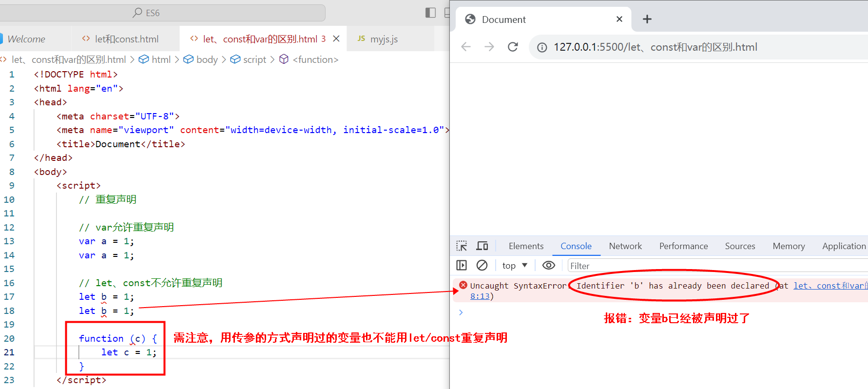The width and height of the screenshot is (868, 389).
Task: Reload the browser page
Action: (513, 47)
